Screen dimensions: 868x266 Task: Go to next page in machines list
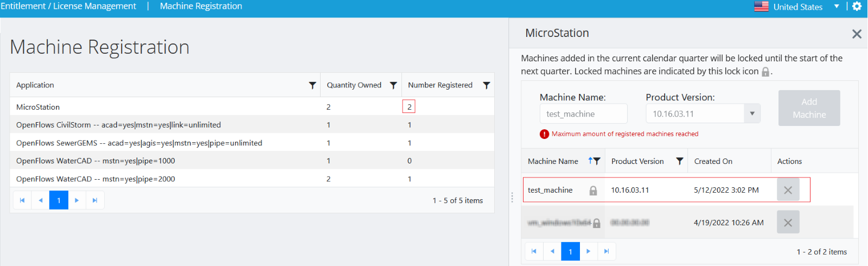tap(588, 251)
